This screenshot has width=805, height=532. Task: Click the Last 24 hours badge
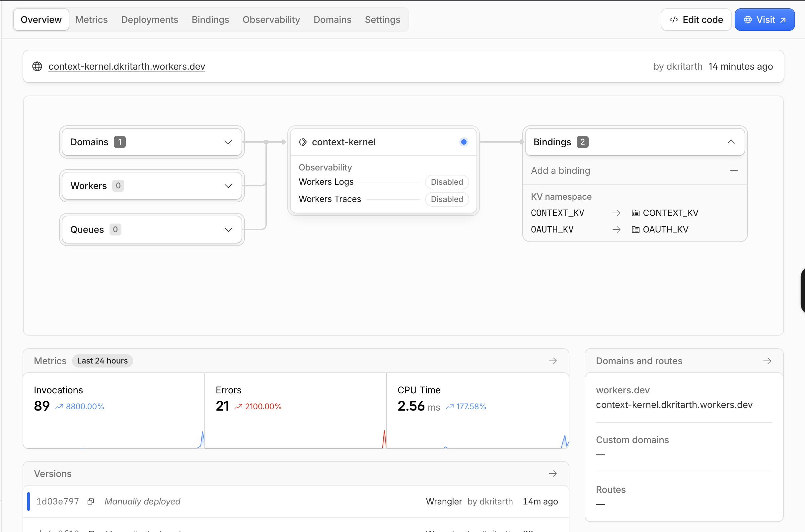pos(103,361)
